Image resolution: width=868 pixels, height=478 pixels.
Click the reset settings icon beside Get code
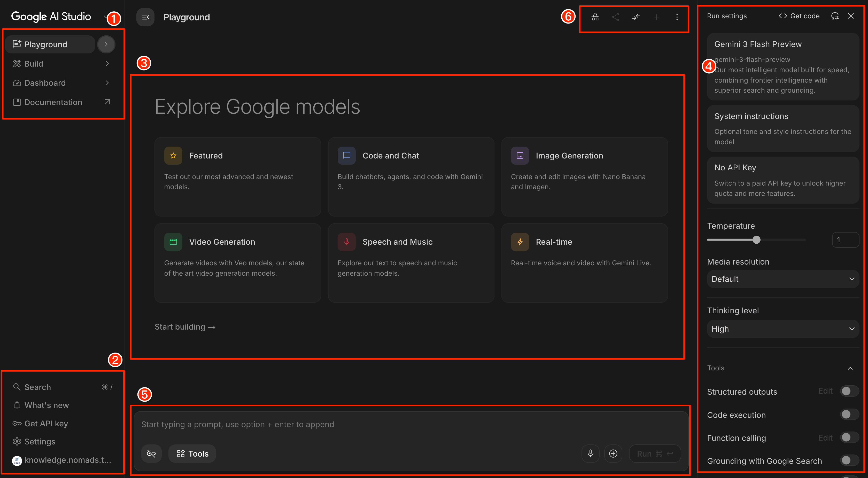point(835,16)
